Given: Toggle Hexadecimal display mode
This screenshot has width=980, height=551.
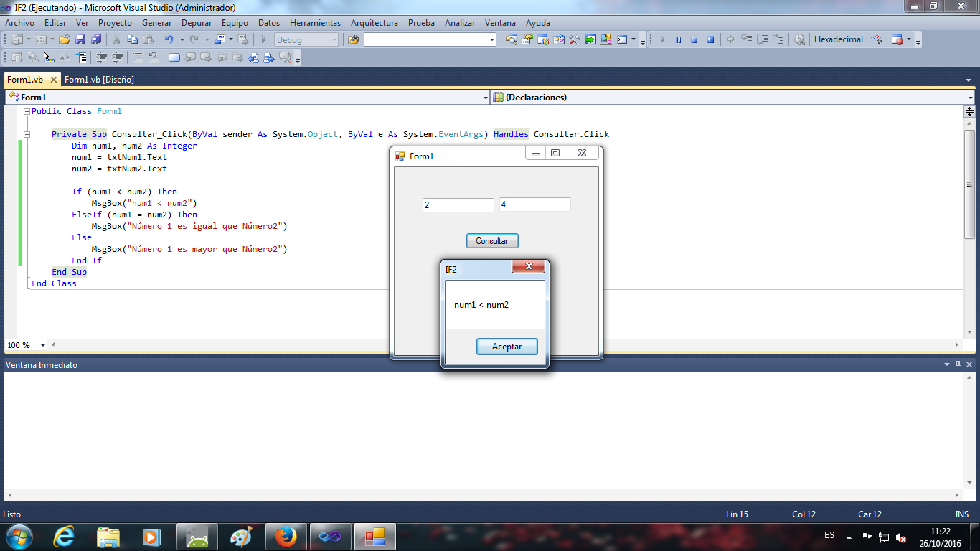Looking at the screenshot, I should click(x=838, y=39).
